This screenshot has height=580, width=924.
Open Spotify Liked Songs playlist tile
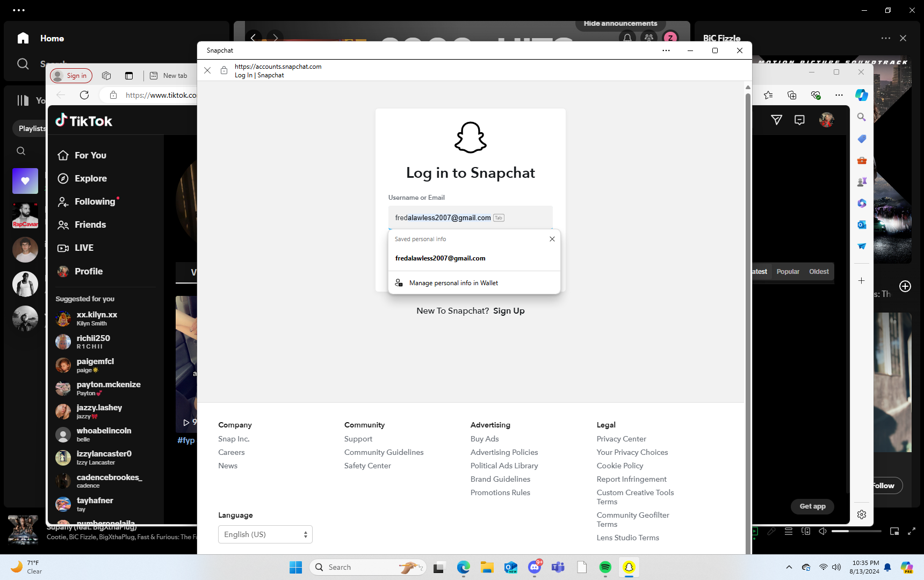[25, 181]
